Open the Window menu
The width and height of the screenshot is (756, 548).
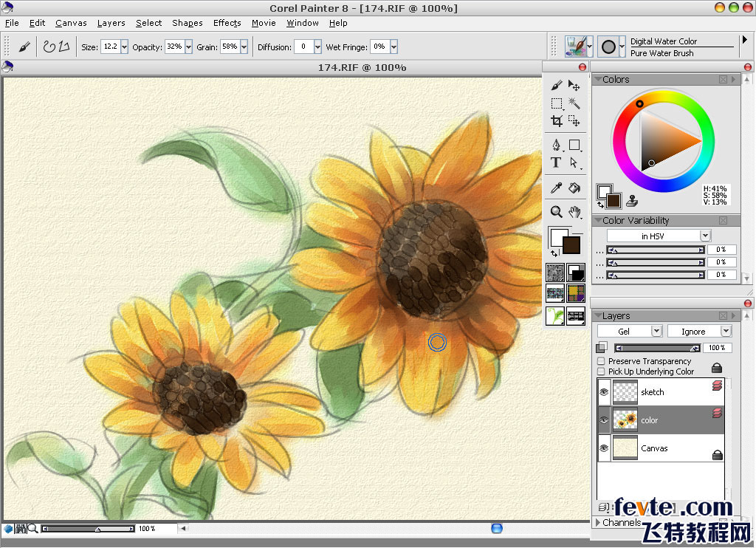(x=302, y=23)
